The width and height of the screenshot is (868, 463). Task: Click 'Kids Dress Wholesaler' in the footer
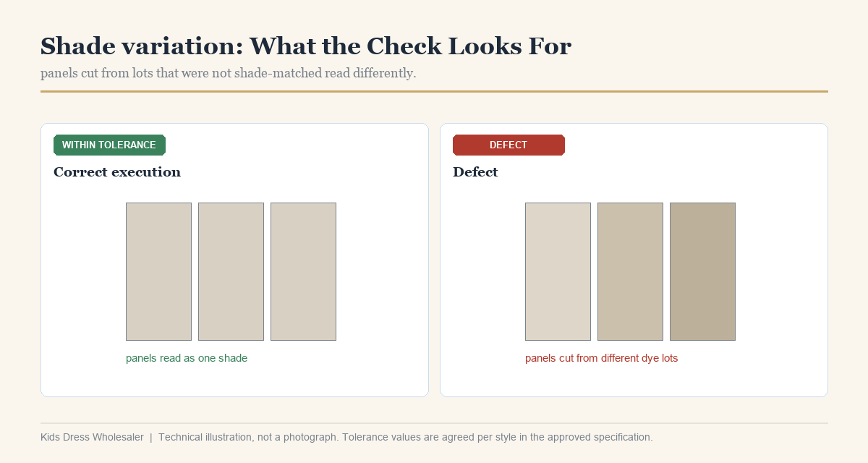pyautogui.click(x=92, y=437)
